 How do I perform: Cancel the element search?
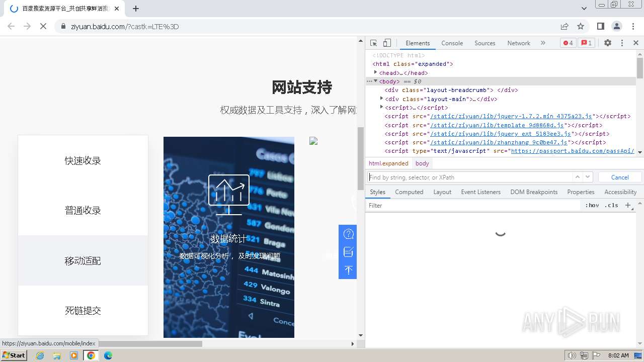(620, 177)
